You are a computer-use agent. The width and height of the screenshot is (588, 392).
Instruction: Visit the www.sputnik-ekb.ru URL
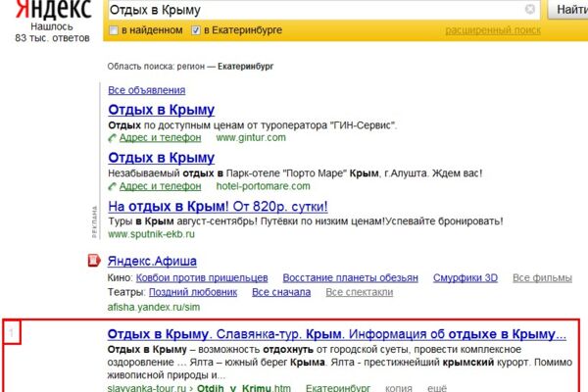(151, 234)
